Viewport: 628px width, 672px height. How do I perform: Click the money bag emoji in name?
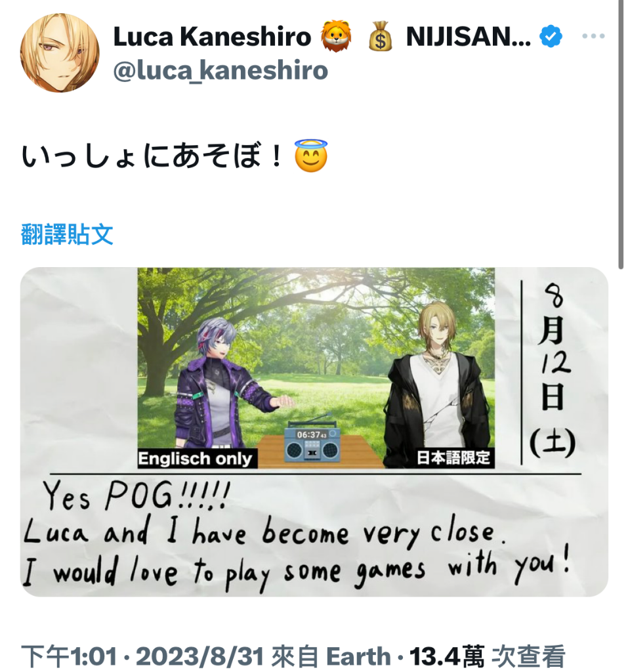pyautogui.click(x=380, y=37)
